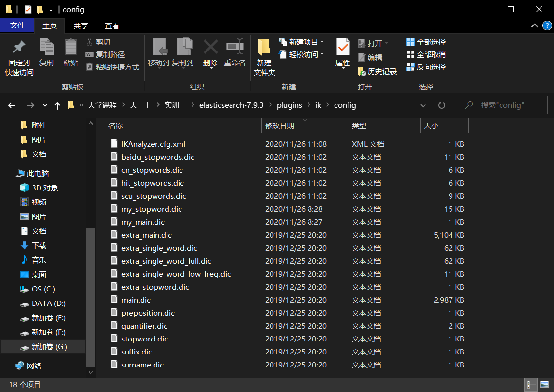Select file quantifier.dic
Image resolution: width=554 pixels, height=392 pixels.
click(144, 326)
